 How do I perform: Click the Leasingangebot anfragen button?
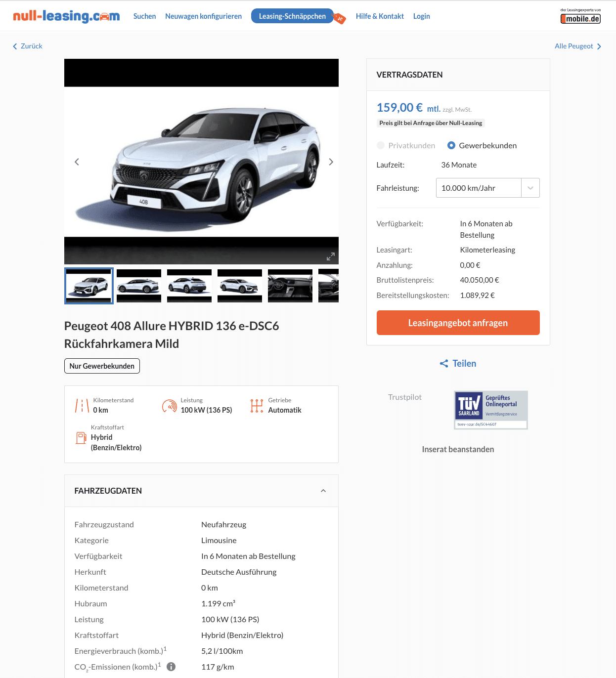458,323
